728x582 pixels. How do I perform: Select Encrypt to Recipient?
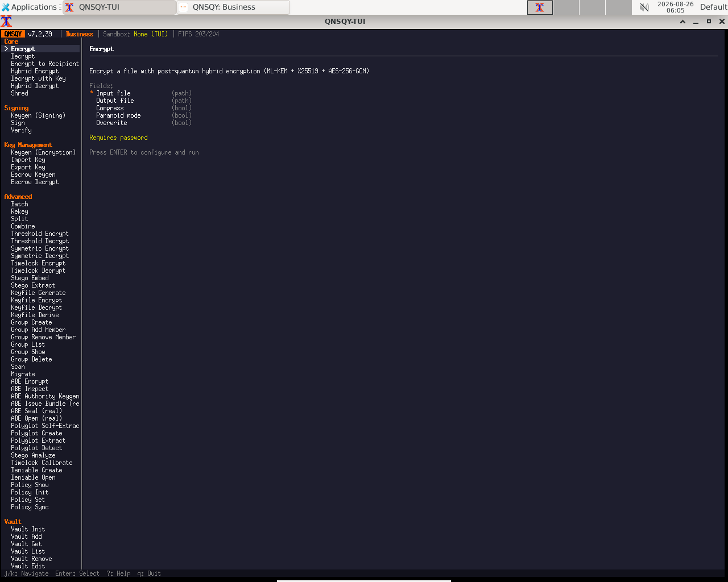tap(45, 64)
